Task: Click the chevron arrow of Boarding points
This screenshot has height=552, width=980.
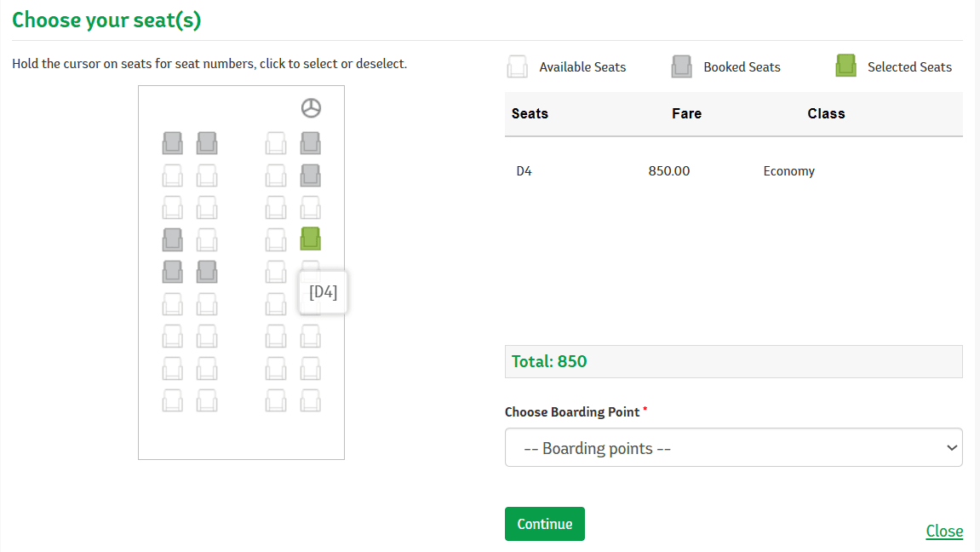Action: pos(951,447)
